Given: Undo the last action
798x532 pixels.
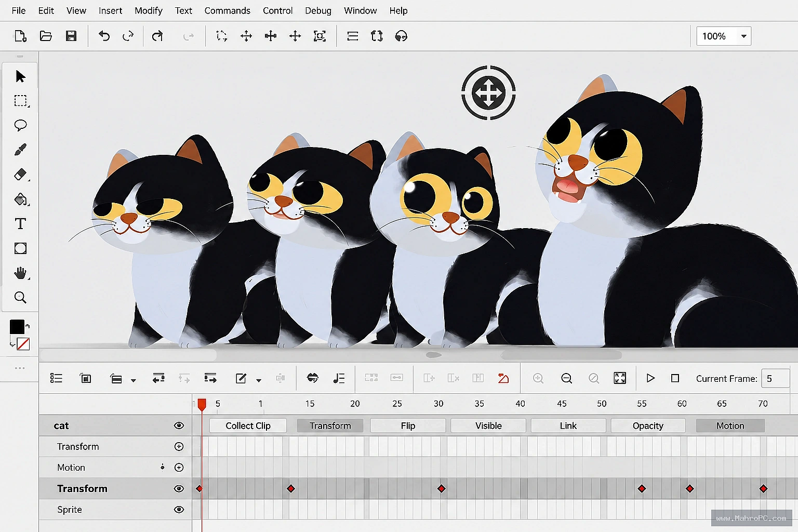Looking at the screenshot, I should tap(104, 36).
